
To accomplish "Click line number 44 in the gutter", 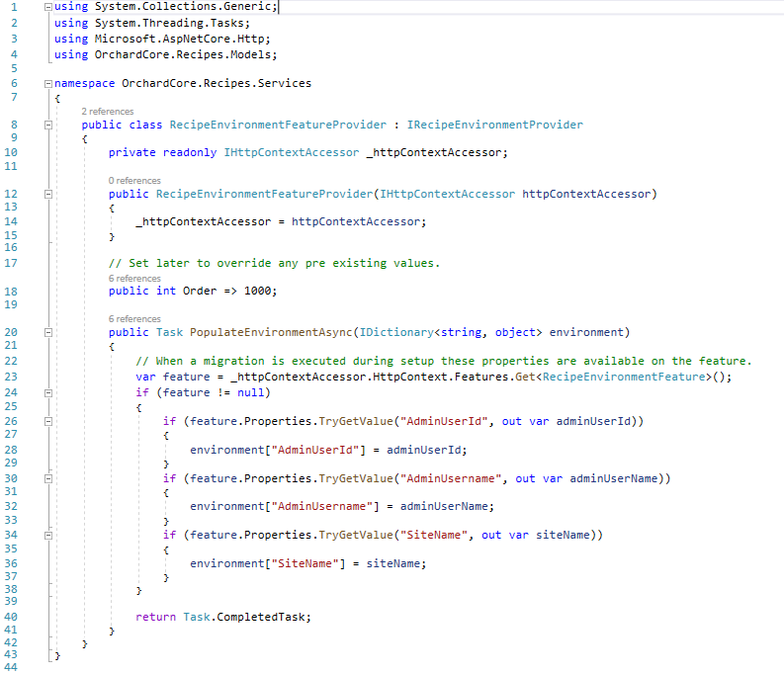I will [11, 667].
